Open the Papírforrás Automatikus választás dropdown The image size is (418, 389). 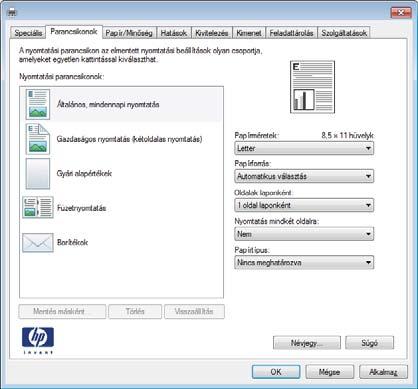(x=304, y=176)
